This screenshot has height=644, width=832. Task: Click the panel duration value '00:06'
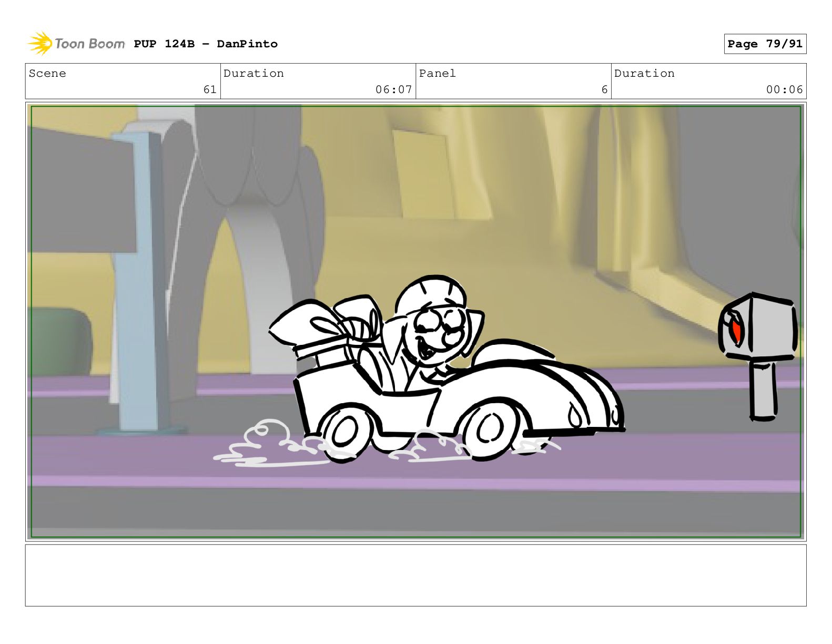[784, 90]
